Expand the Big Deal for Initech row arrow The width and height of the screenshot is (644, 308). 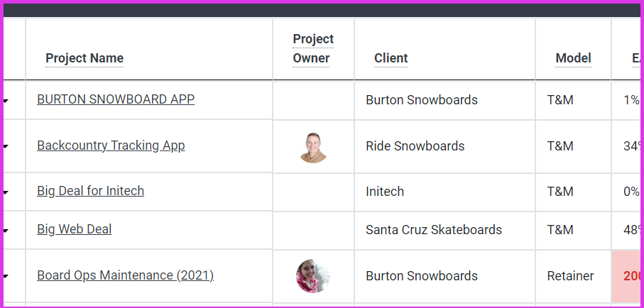pos(6,192)
